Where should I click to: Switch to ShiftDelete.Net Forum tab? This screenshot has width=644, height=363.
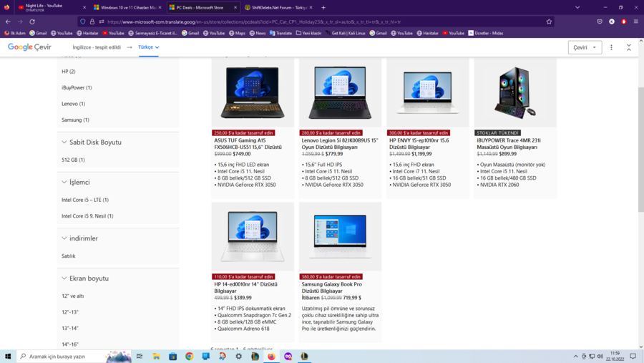276,7
